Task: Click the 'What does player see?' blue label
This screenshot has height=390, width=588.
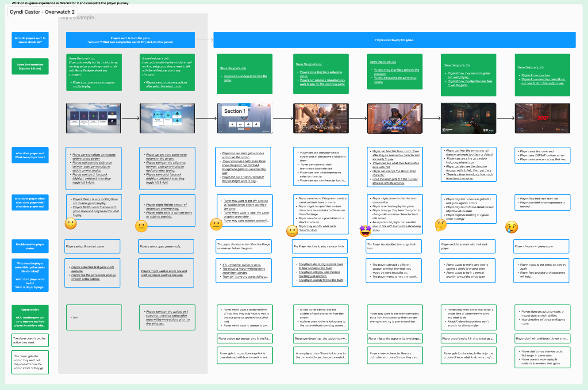Action: pos(30,155)
